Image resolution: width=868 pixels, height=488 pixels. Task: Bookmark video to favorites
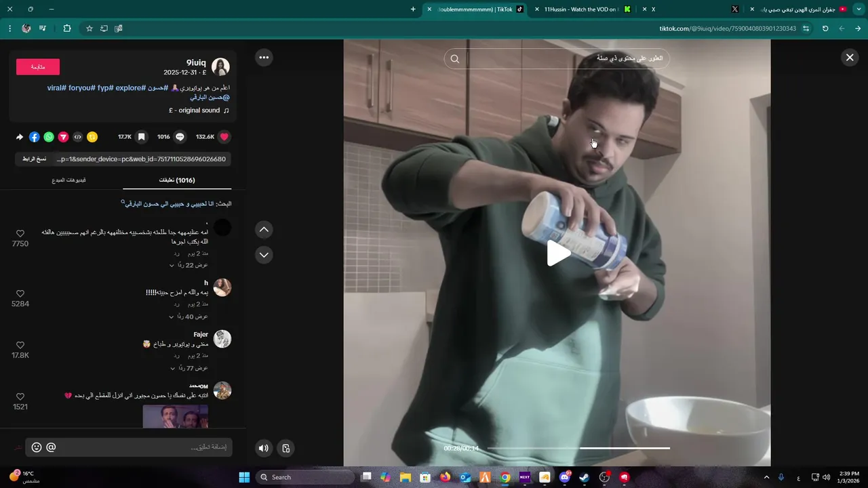pyautogui.click(x=141, y=137)
